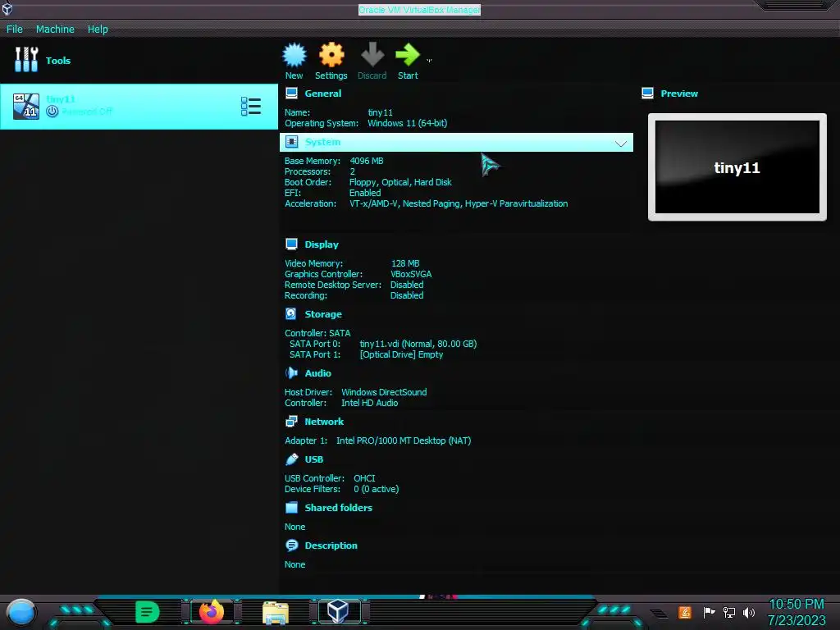The height and width of the screenshot is (630, 840).
Task: Click the Base Memory 4096 MB value
Action: pyautogui.click(x=367, y=161)
